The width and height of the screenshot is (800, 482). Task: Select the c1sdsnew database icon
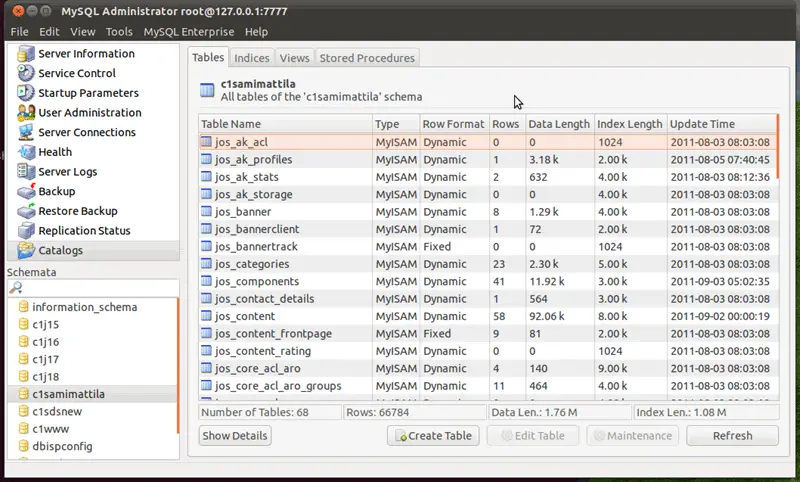(x=23, y=411)
